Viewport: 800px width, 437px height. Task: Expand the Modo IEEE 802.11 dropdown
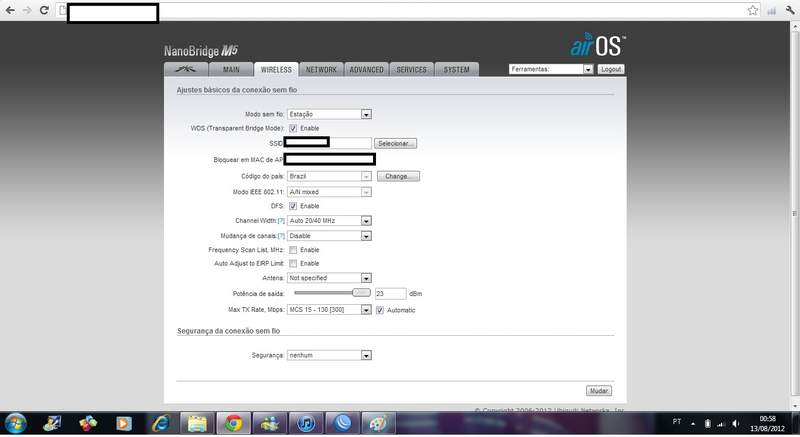point(329,192)
